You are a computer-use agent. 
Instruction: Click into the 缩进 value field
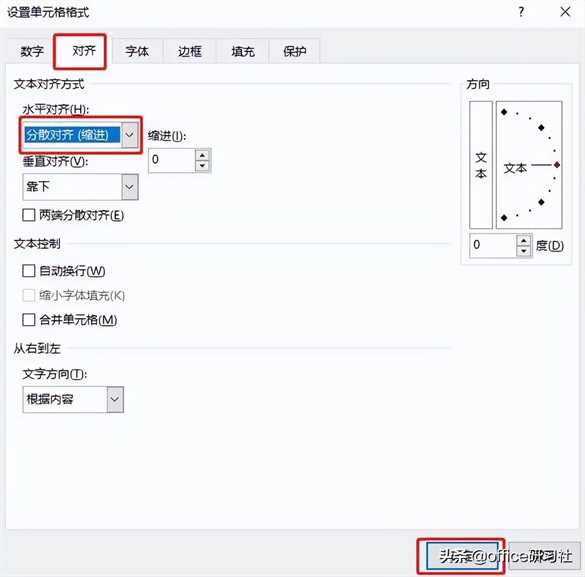point(172,160)
